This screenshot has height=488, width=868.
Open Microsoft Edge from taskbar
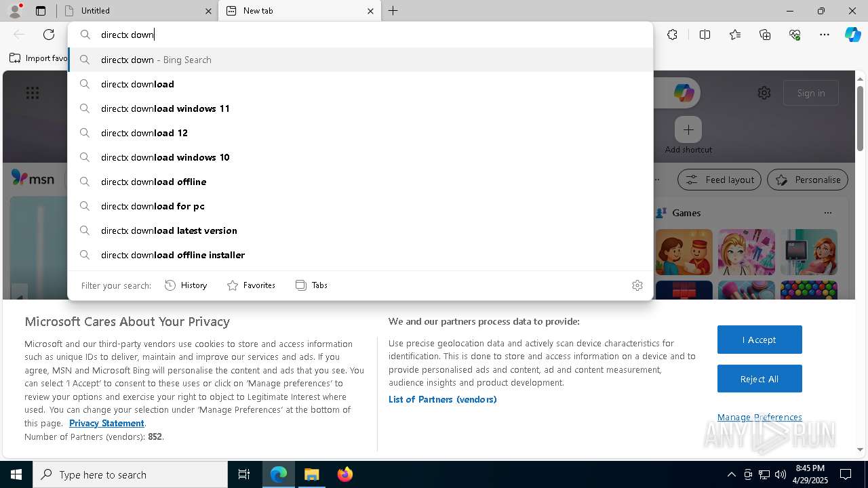[279, 474]
